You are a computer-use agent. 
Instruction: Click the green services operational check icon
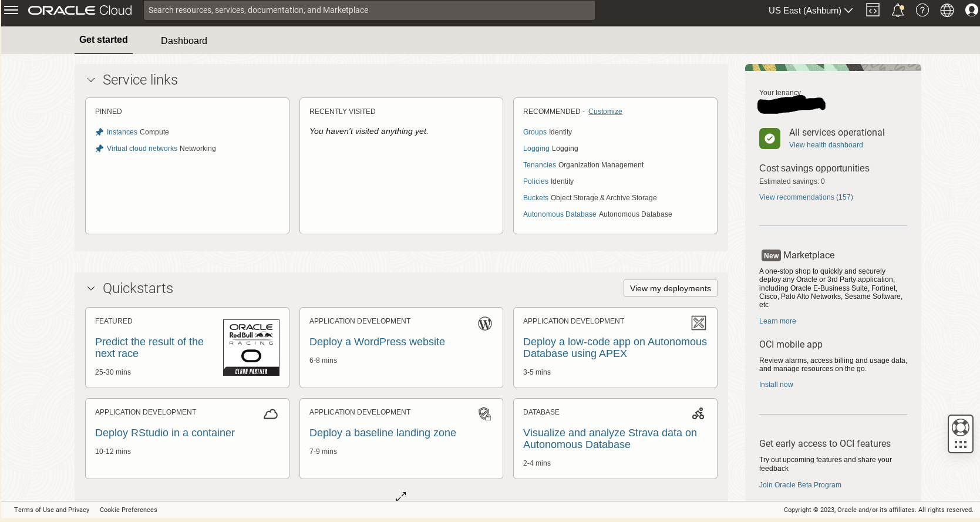(x=770, y=139)
